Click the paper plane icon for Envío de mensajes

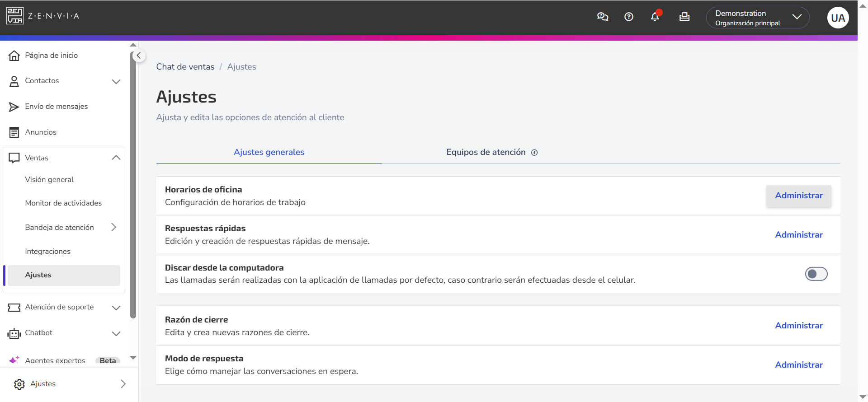tap(14, 107)
